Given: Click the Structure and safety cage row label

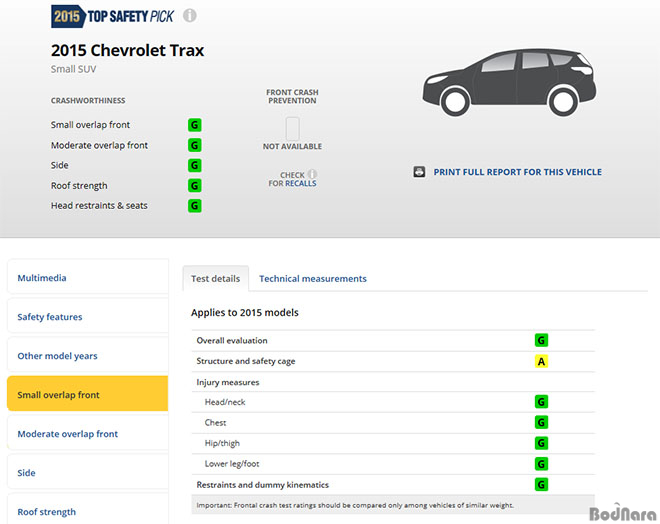Looking at the screenshot, I should (x=246, y=361).
